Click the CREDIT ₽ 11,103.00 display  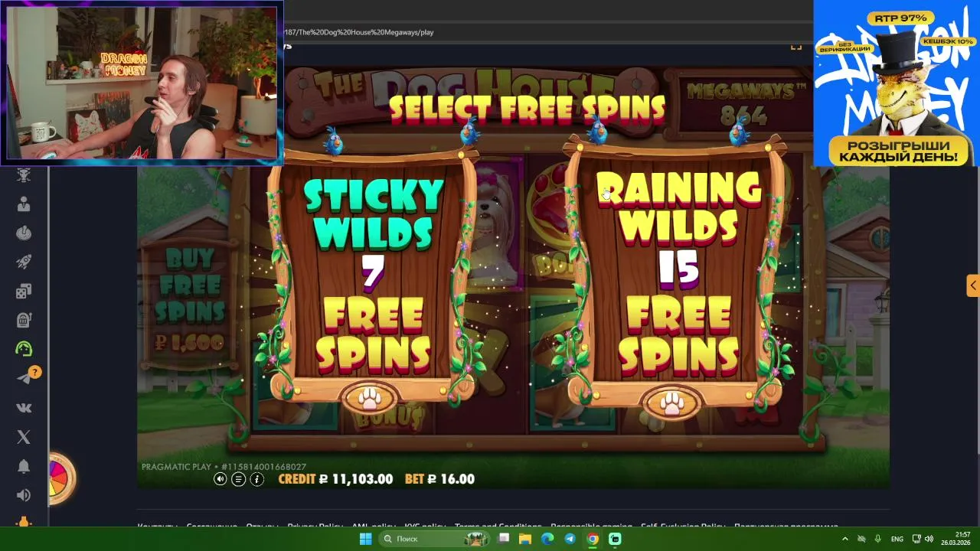tap(335, 479)
